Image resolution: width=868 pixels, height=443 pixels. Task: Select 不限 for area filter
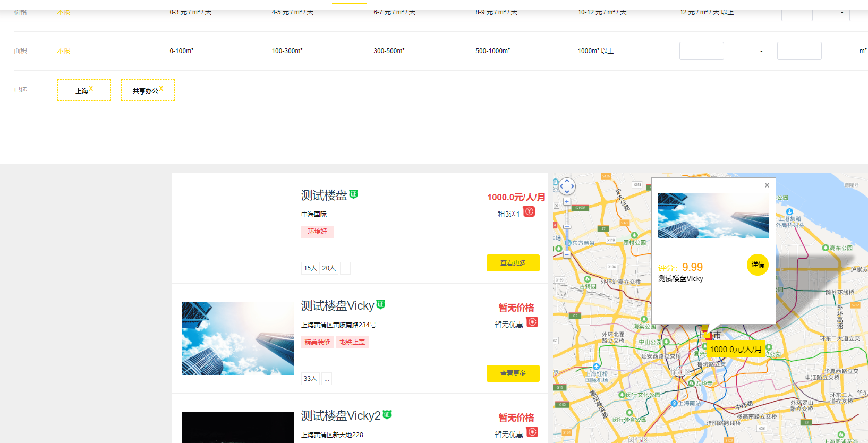point(64,51)
